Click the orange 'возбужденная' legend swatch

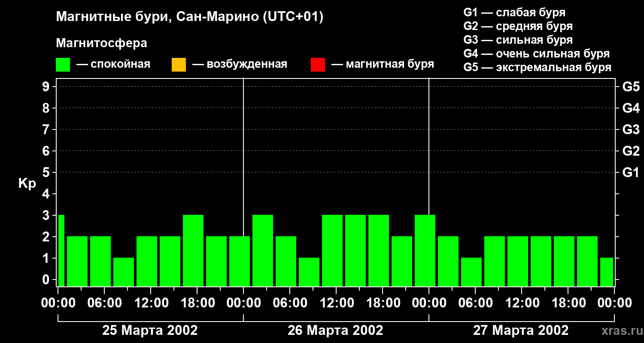pyautogui.click(x=179, y=65)
